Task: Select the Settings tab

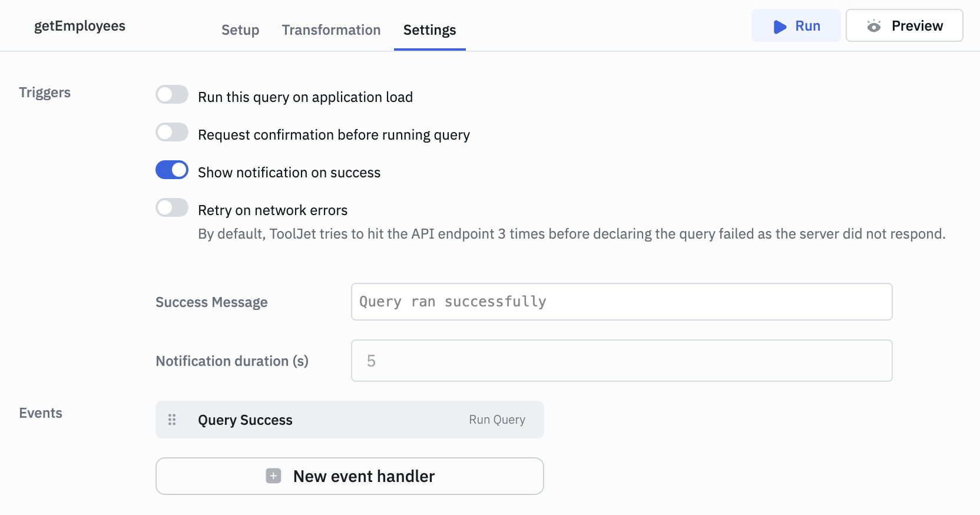Action: pos(429,29)
